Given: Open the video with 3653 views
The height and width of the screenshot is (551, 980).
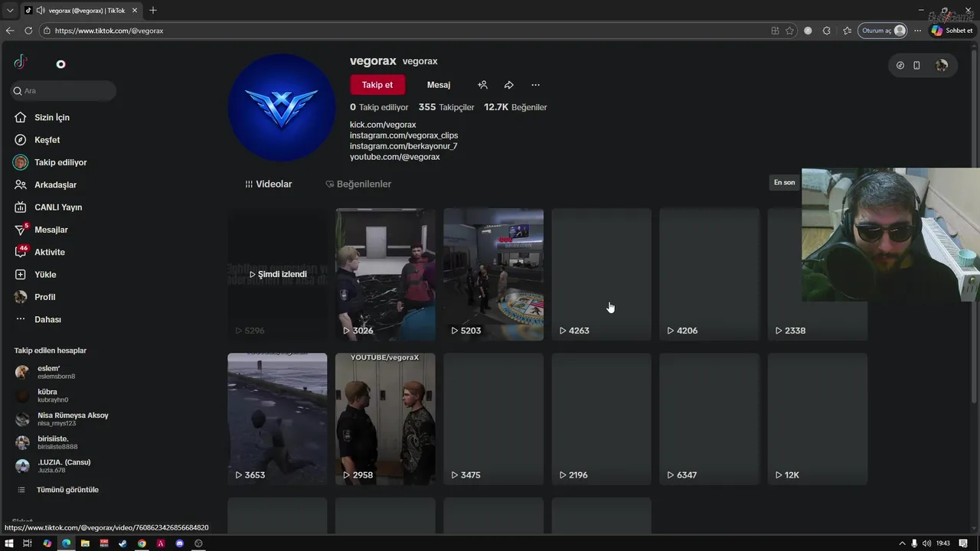Looking at the screenshot, I should pyautogui.click(x=277, y=419).
